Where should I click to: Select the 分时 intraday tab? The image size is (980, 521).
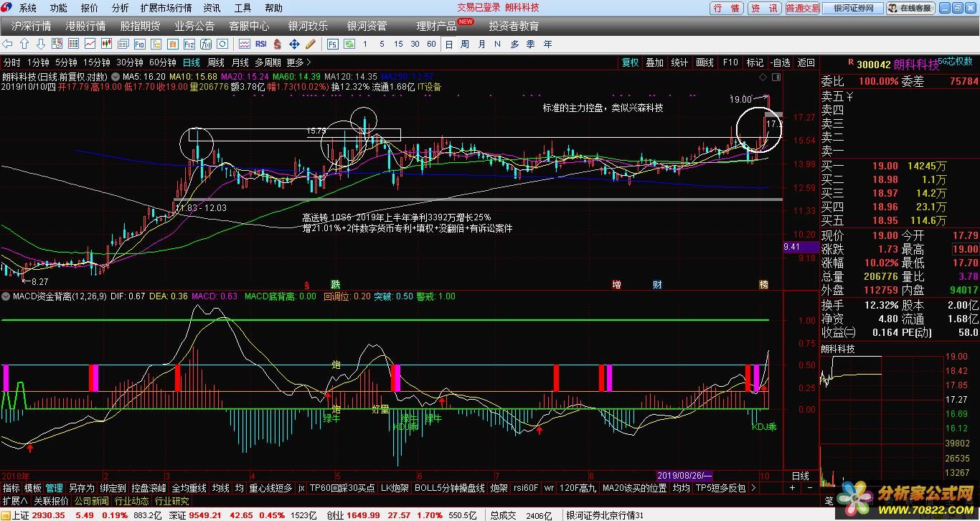[11, 62]
